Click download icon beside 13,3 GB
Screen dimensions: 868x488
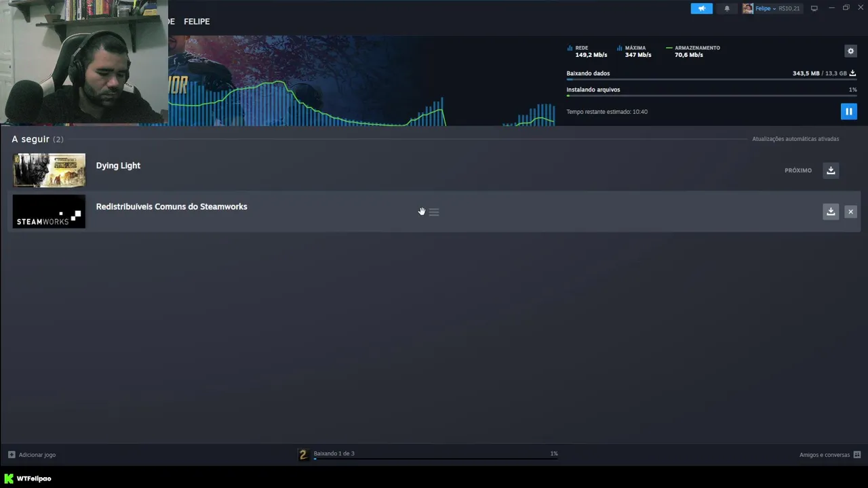(x=852, y=73)
